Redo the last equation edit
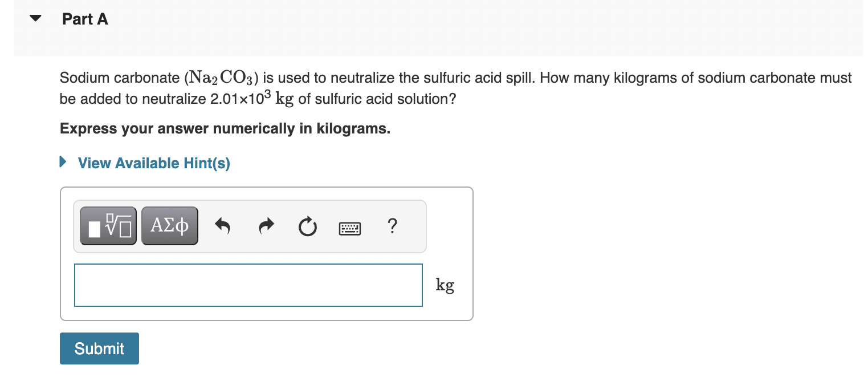This screenshot has height=381, width=868. click(265, 226)
